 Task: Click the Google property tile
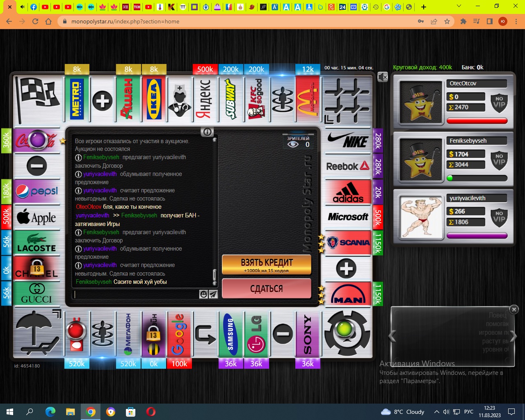coord(179,334)
